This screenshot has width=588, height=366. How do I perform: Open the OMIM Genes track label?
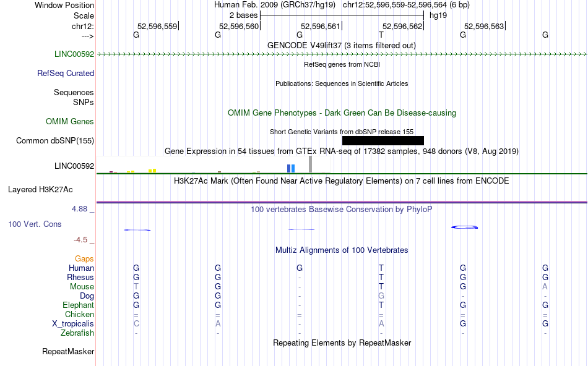pos(70,121)
